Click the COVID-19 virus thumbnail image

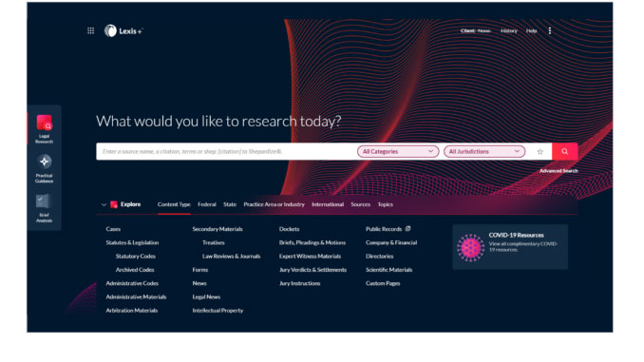pyautogui.click(x=471, y=247)
